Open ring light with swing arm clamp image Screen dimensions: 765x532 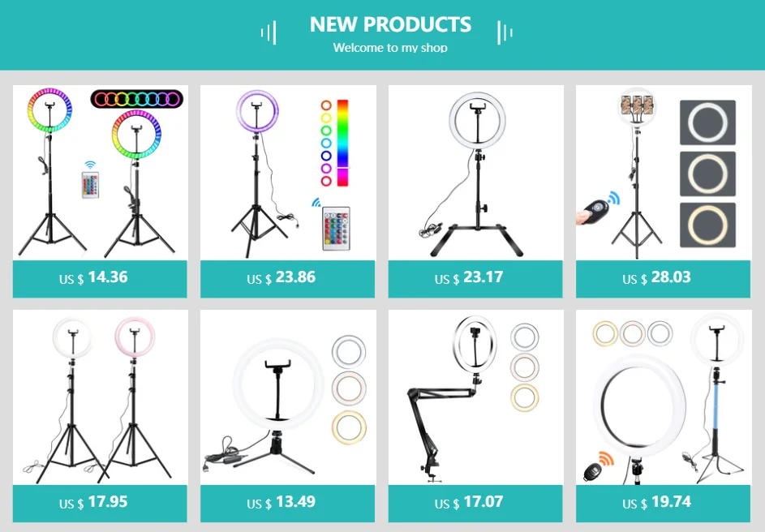point(475,397)
